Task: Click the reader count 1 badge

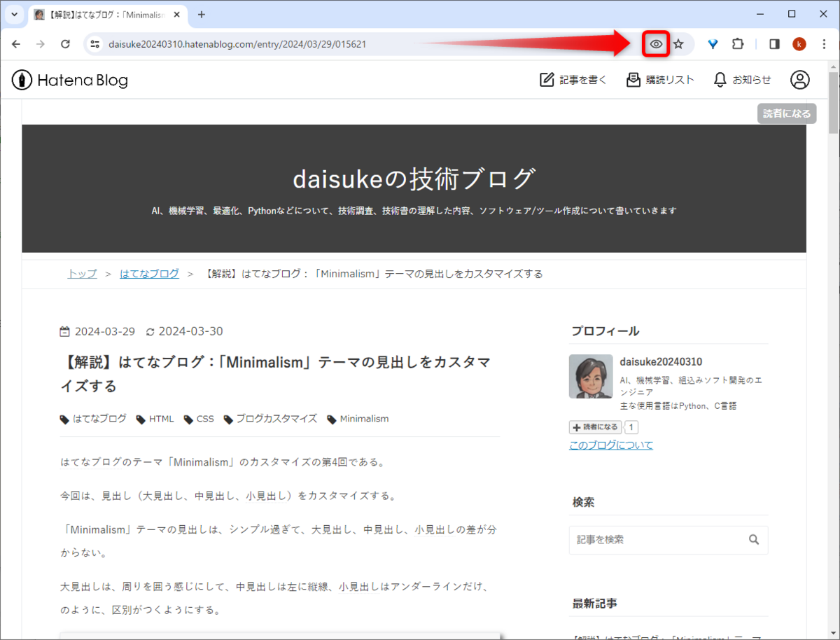Action: point(631,427)
